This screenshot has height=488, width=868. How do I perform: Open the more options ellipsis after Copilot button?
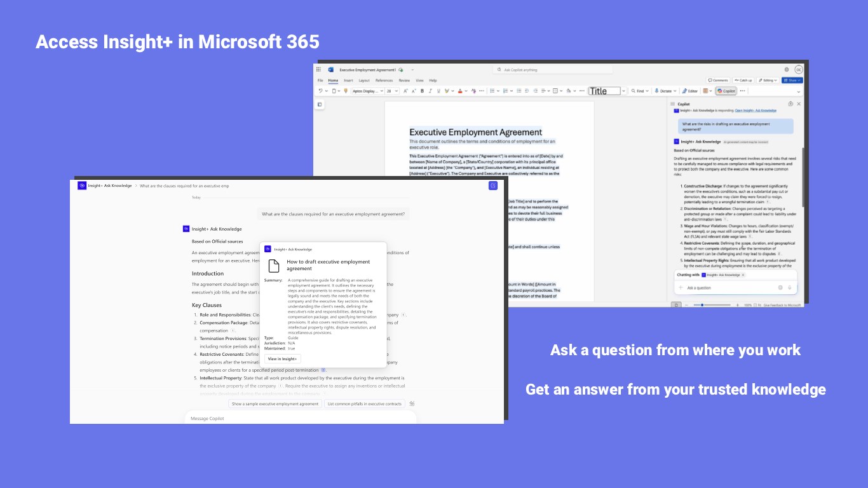click(x=742, y=91)
